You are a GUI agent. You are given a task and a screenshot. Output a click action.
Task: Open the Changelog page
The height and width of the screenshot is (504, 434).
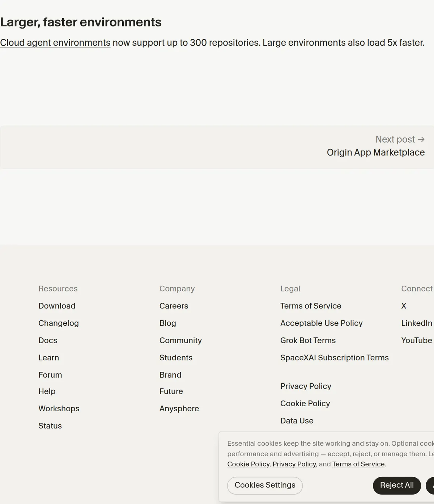[59, 323]
